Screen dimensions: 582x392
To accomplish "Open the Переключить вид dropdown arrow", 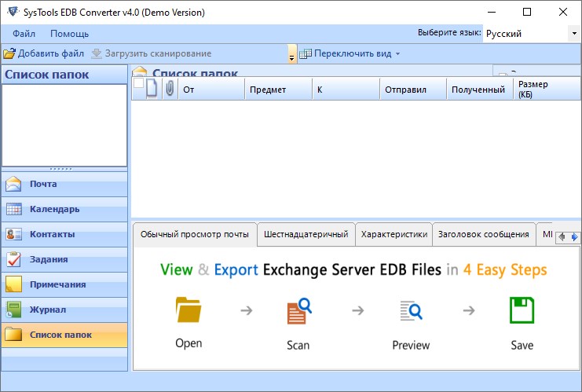I will pos(397,54).
